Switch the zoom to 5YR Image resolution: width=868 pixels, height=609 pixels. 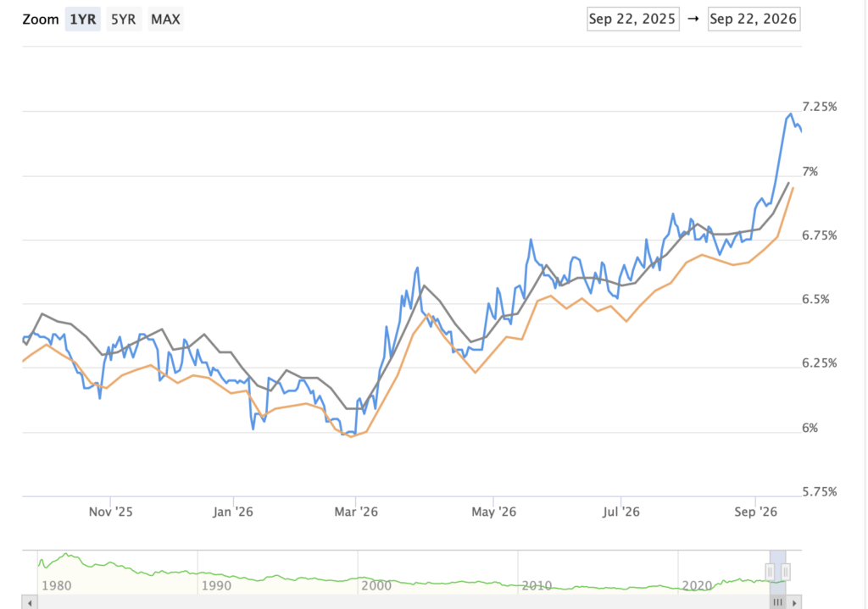124,19
